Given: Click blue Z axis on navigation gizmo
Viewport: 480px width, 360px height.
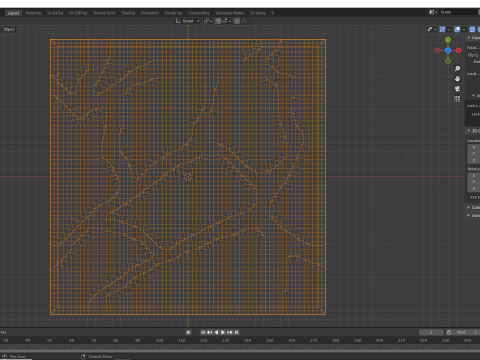Looking at the screenshot, I should (448, 50).
